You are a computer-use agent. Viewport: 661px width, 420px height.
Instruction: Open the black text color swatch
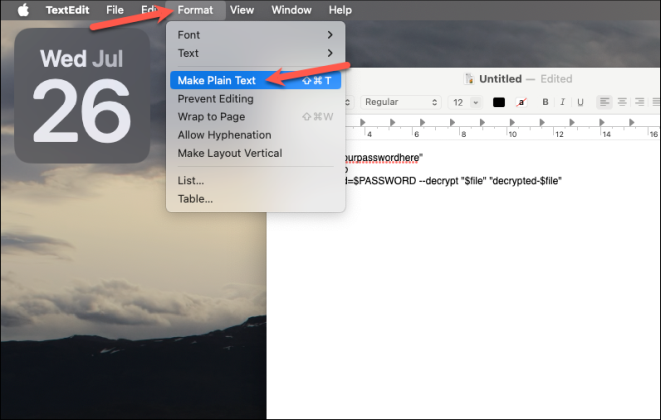tap(499, 102)
